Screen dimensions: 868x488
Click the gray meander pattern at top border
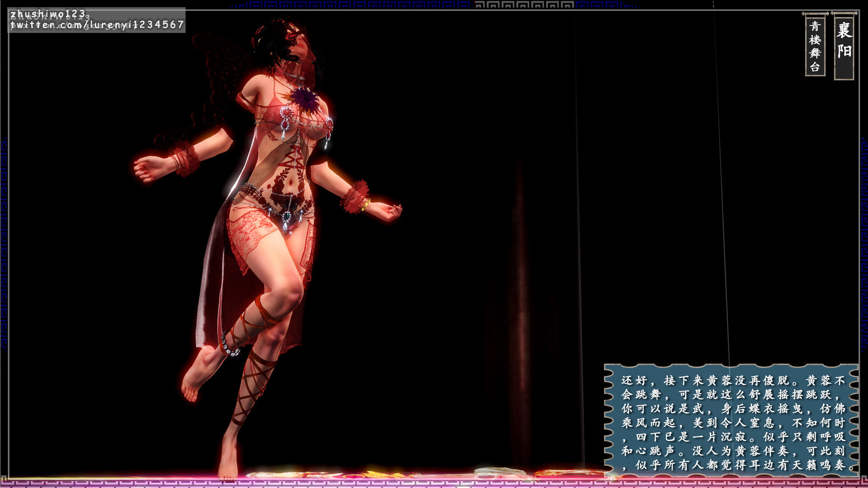(x=524, y=5)
